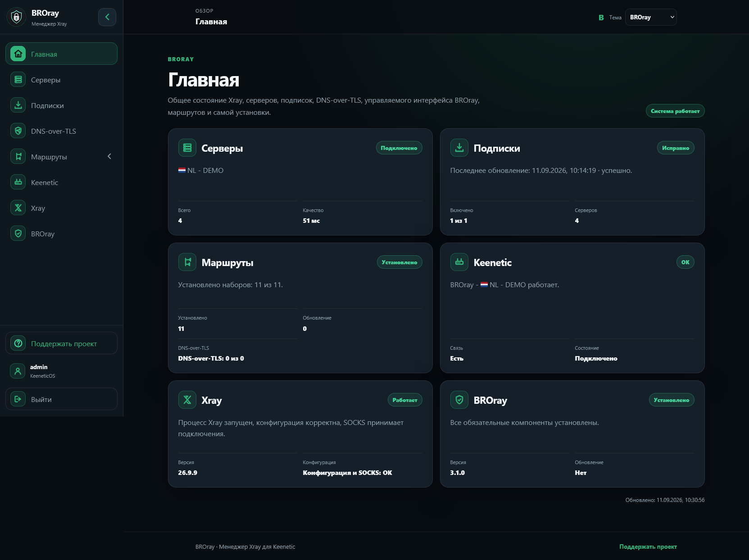Collapse the sidebar with the chevron button
The height and width of the screenshot is (560, 749).
click(107, 17)
